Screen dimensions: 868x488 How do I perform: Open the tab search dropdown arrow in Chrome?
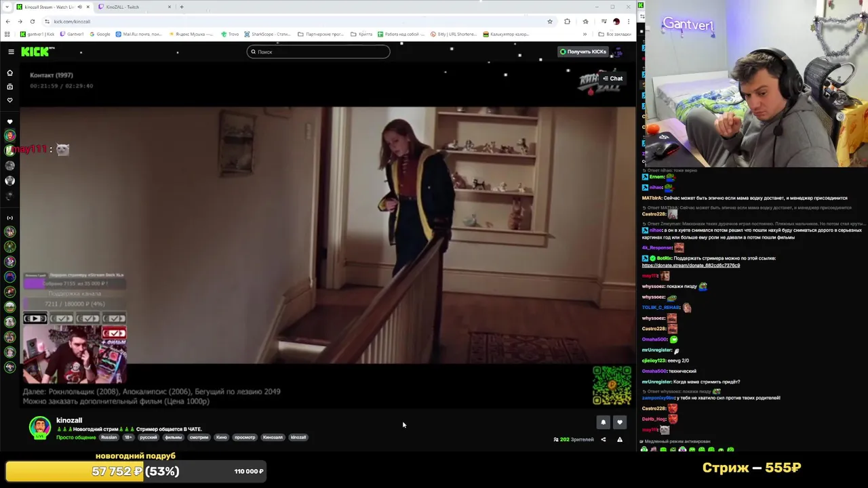[5, 7]
